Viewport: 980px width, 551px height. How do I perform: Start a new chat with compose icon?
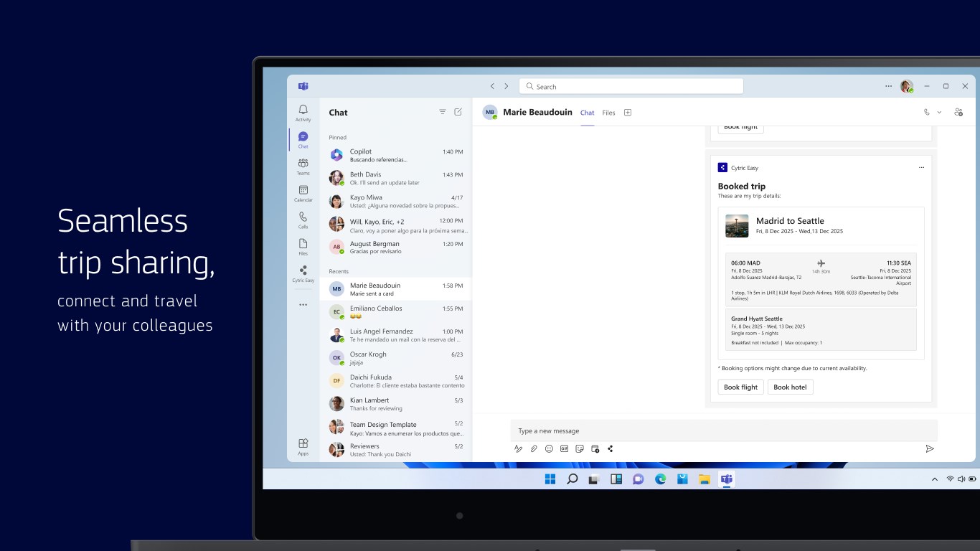coord(458,112)
